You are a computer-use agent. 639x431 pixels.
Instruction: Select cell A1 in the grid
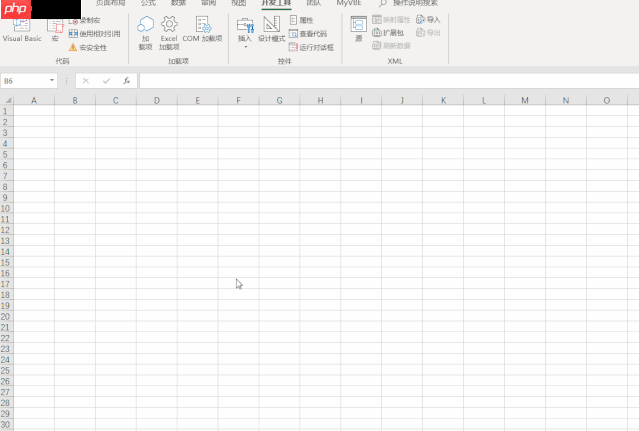34,111
